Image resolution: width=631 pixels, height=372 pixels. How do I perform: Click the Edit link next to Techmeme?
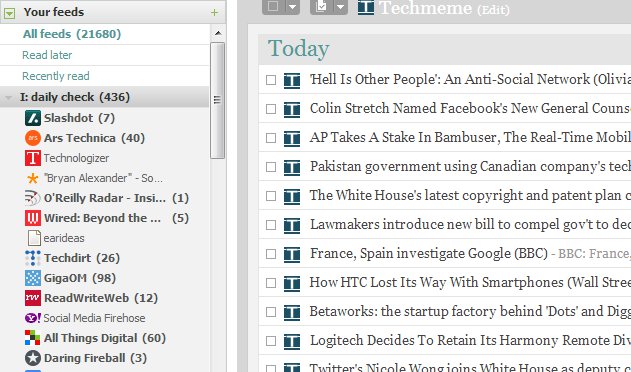(493, 10)
